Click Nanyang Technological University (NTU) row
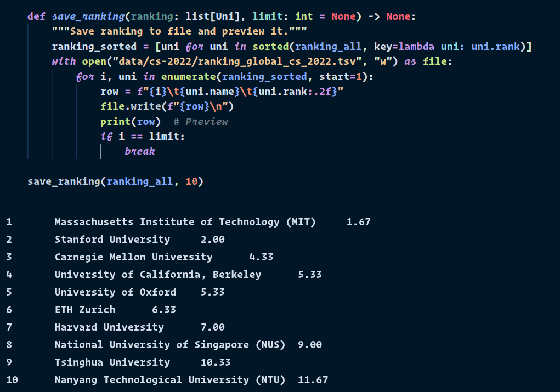Image resolution: width=560 pixels, height=392 pixels. [170, 380]
